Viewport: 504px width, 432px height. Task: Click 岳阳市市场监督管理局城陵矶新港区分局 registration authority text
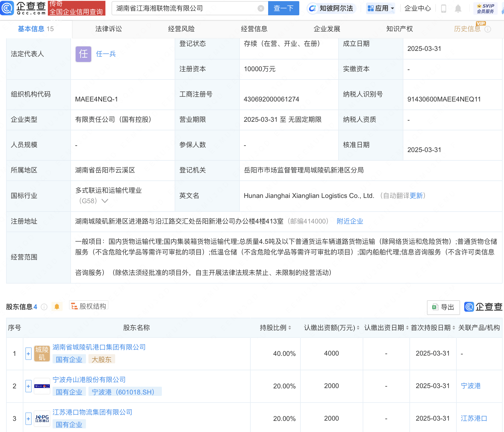304,170
